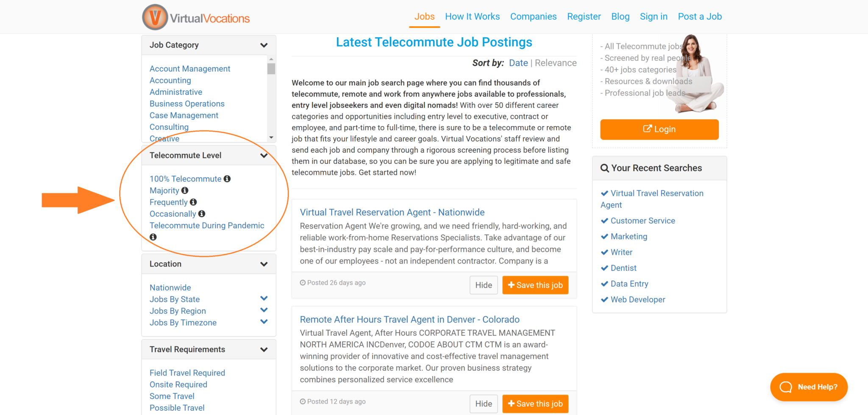
Task: Collapse the Travel Requirements panel chevron
Action: tap(264, 350)
